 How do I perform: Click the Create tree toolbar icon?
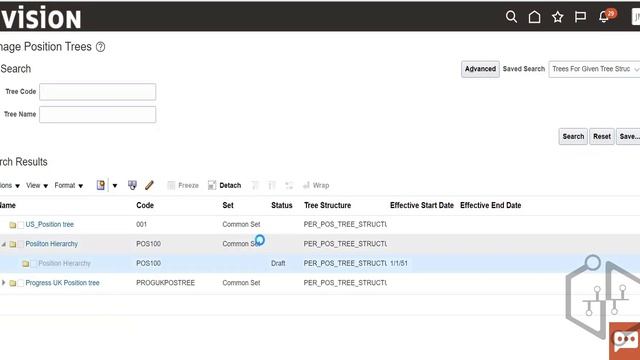[101, 185]
